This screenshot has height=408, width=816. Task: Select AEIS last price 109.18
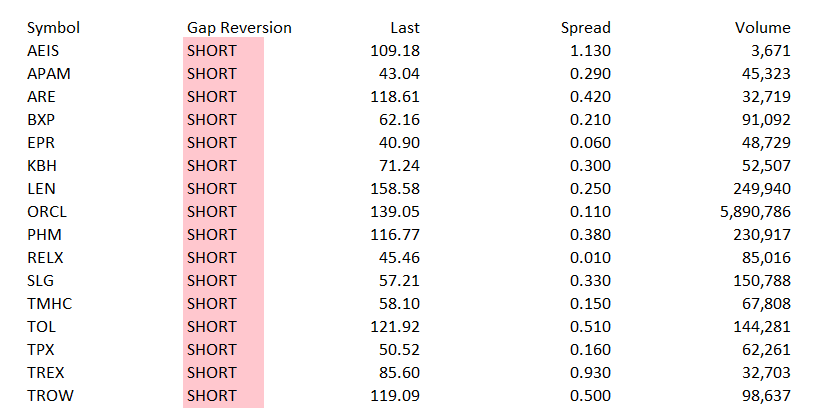396,51
